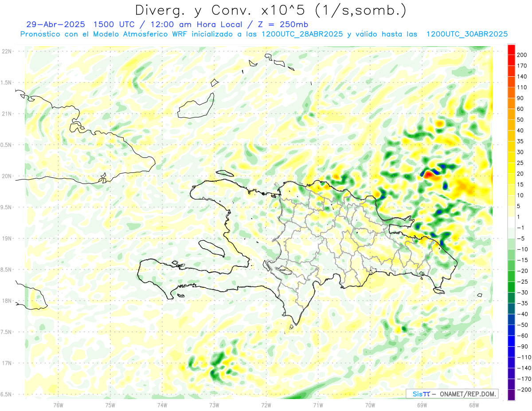Pick the dark purple swatch ending the colorbar
This screenshot has height=411, width=532.
[x=511, y=395]
